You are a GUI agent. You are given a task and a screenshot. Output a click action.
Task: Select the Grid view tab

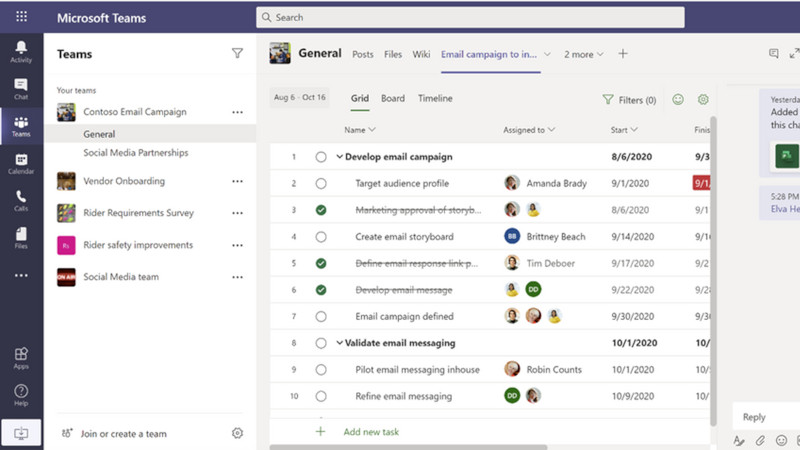360,98
